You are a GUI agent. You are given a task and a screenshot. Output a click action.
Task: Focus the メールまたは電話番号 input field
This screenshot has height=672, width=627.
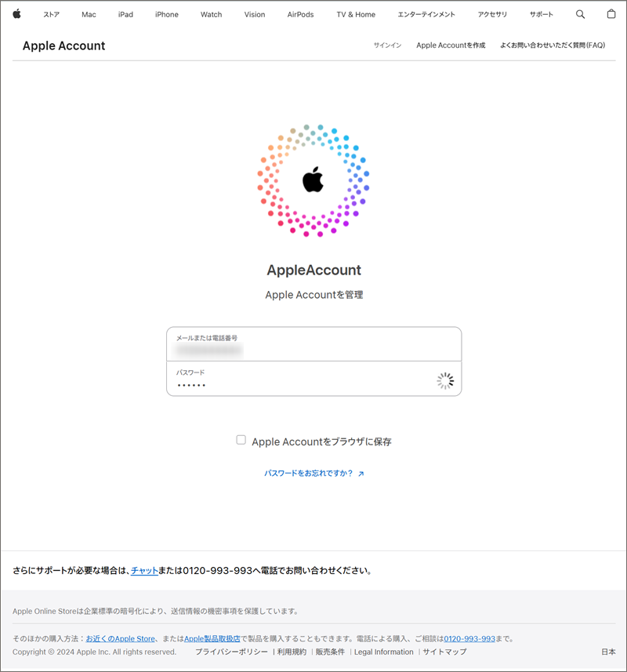tap(314, 344)
